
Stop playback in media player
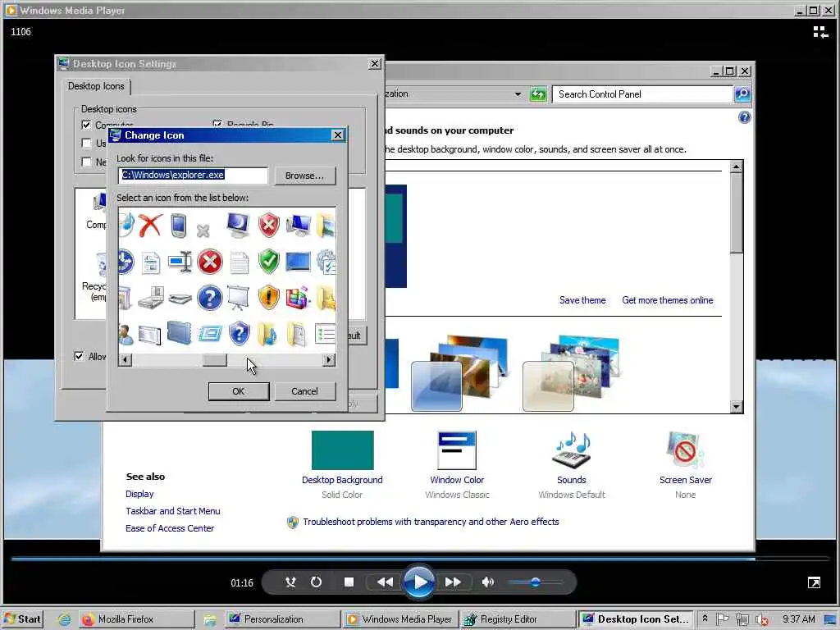349,582
